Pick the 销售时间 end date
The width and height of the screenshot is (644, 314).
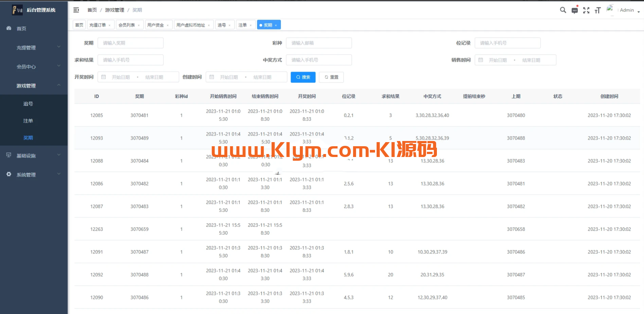(532, 60)
